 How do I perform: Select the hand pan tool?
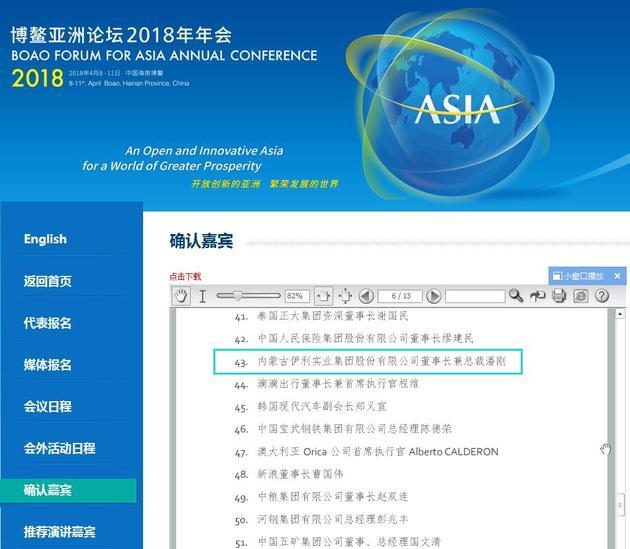(182, 296)
